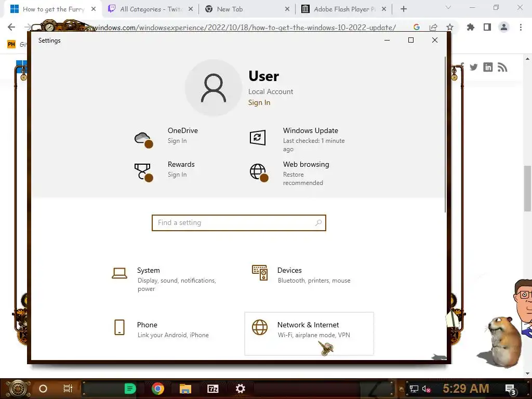This screenshot has height=399, width=532.
Task: Open the Chrome tab search dropdown chevron
Action: point(448,7)
